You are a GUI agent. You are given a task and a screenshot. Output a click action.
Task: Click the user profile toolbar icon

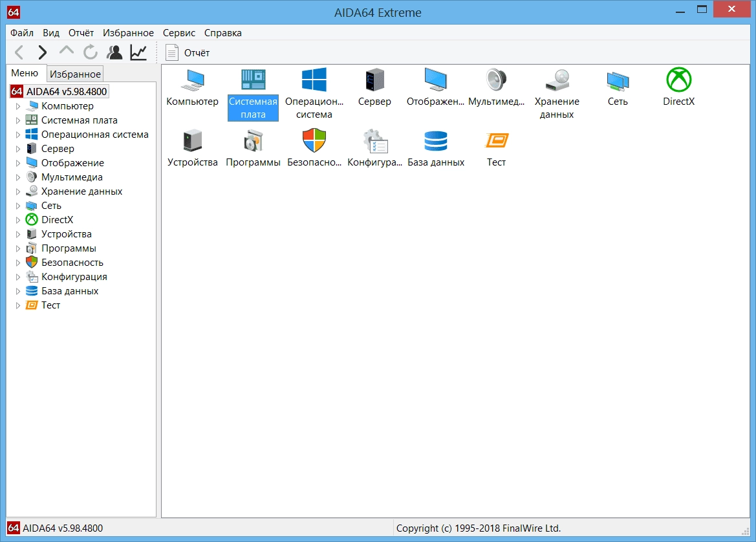(114, 52)
